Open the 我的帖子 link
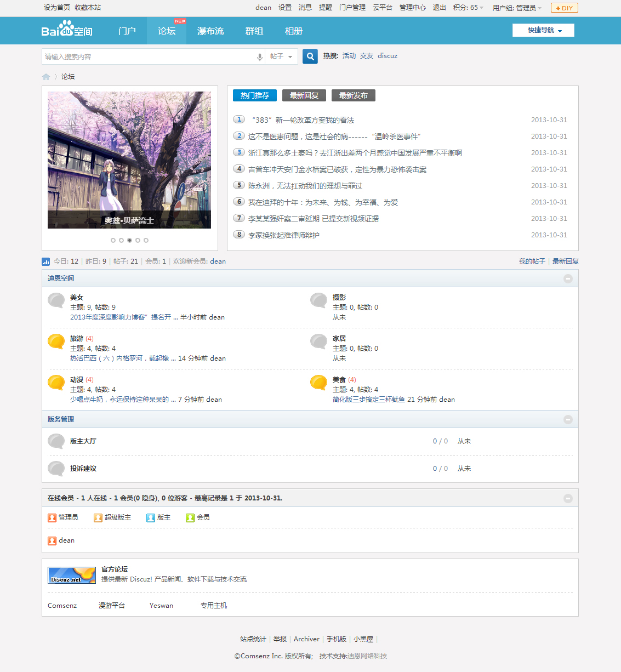Screen dimensions: 621x672 [x=532, y=261]
